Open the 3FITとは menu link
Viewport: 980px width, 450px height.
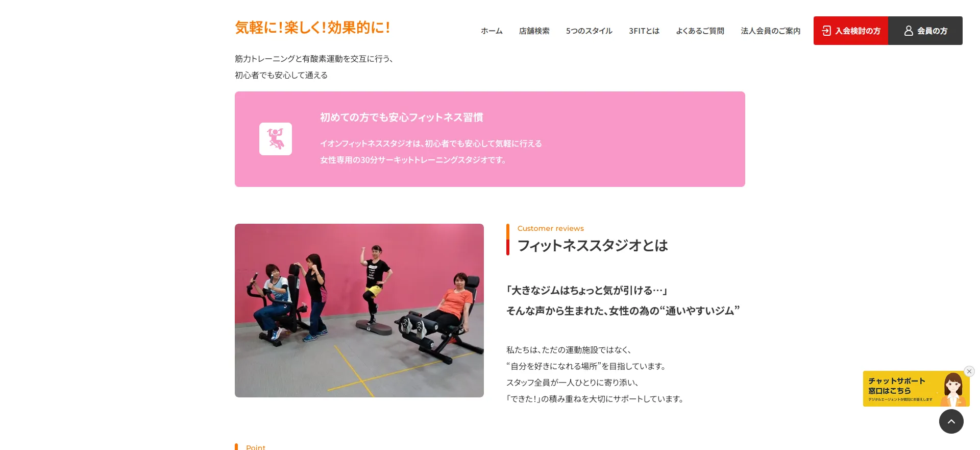pos(644,31)
